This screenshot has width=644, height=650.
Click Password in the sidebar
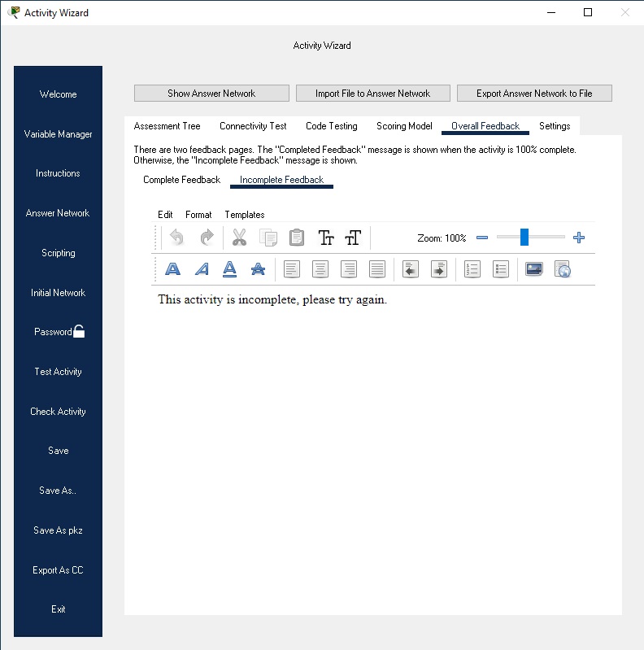pos(53,332)
